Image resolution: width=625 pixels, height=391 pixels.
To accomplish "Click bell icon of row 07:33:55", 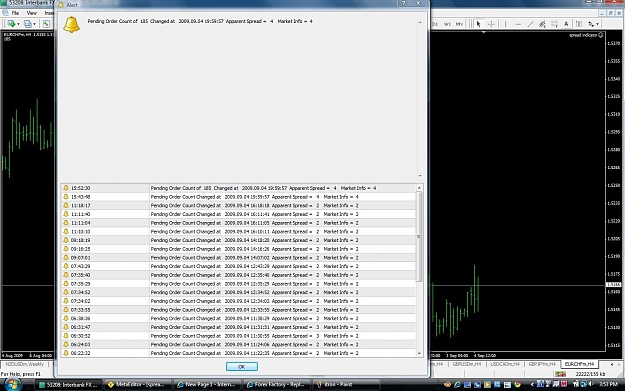I will (66, 310).
